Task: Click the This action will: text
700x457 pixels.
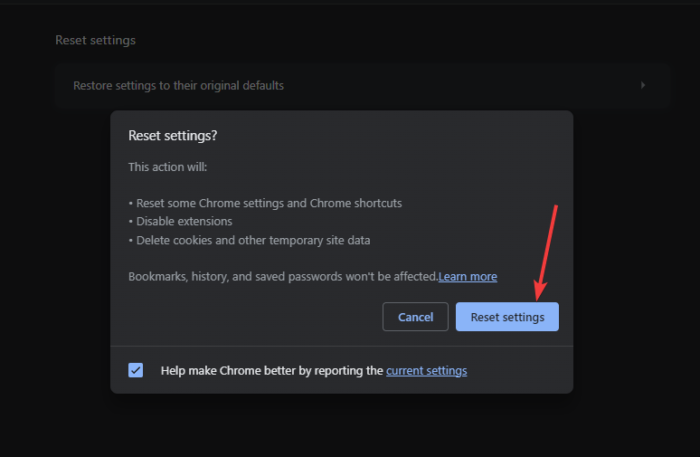Action: 168,167
